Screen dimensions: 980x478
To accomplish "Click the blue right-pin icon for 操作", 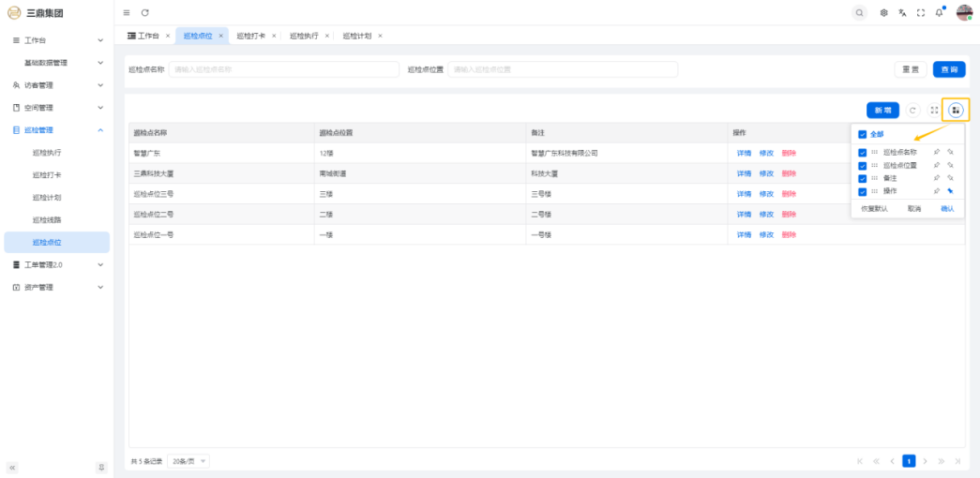I will pos(950,191).
